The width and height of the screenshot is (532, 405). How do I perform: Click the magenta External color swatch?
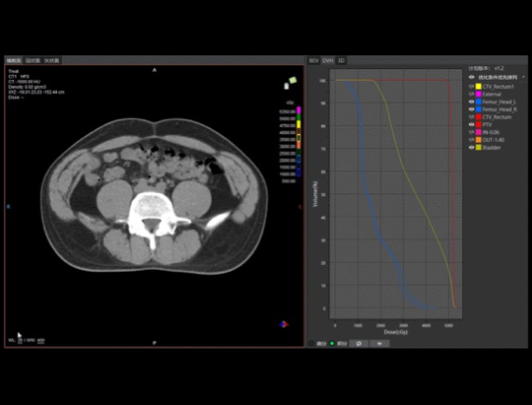click(x=479, y=94)
